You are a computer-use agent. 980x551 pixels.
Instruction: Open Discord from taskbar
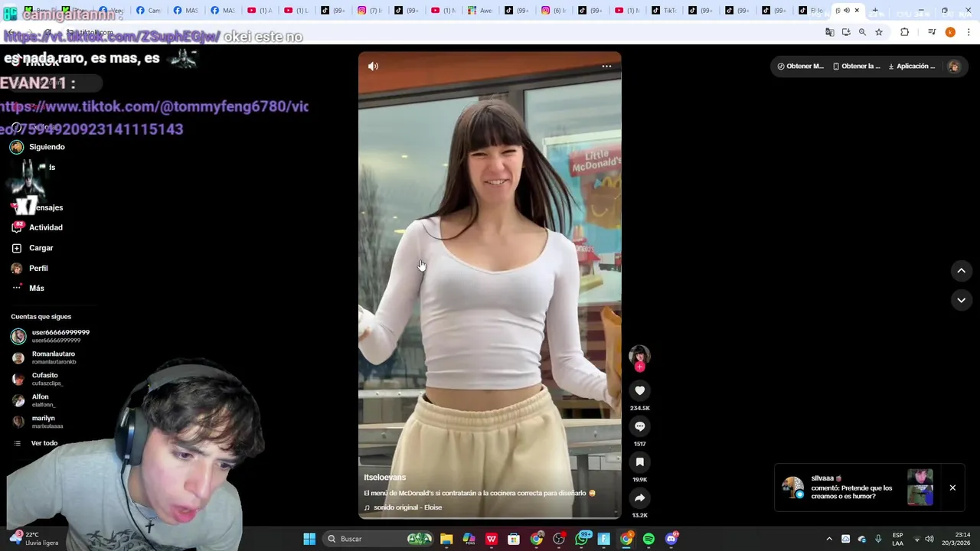coord(671,539)
